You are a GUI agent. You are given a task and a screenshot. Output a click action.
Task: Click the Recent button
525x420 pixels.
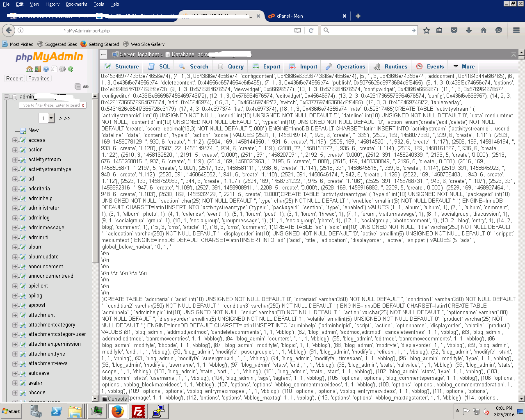[x=14, y=79]
